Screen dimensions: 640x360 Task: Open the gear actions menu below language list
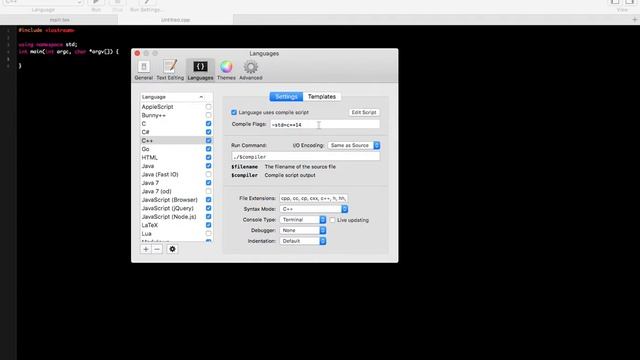click(x=172, y=249)
